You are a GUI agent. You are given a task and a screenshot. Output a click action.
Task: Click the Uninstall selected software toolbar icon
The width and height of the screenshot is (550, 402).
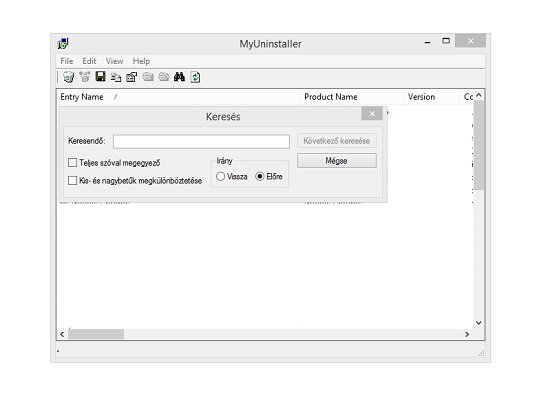68,77
